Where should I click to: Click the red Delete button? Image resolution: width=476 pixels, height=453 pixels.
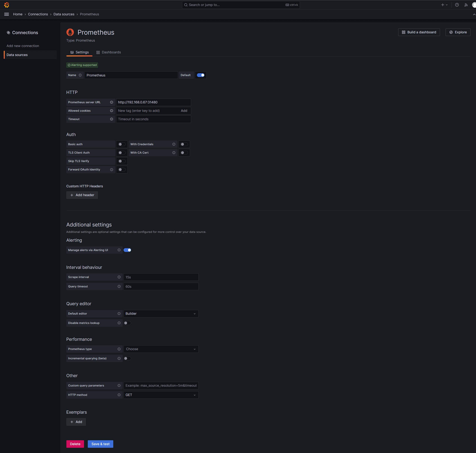click(x=75, y=444)
